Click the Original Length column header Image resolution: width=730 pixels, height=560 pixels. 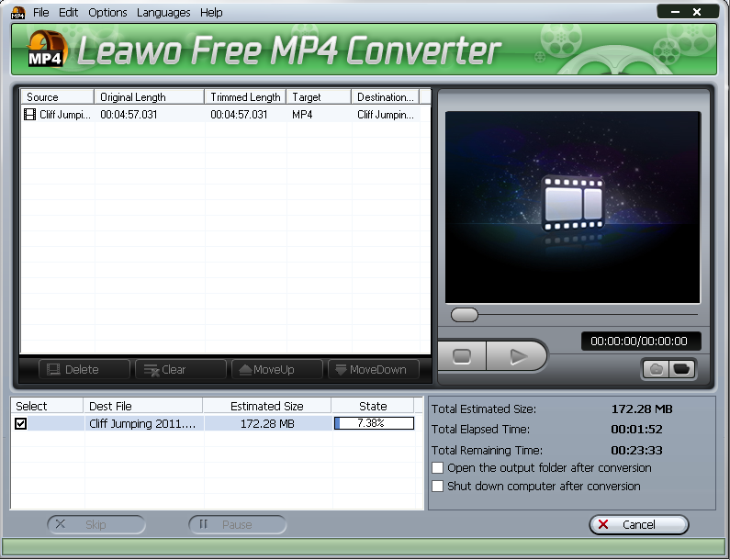149,96
